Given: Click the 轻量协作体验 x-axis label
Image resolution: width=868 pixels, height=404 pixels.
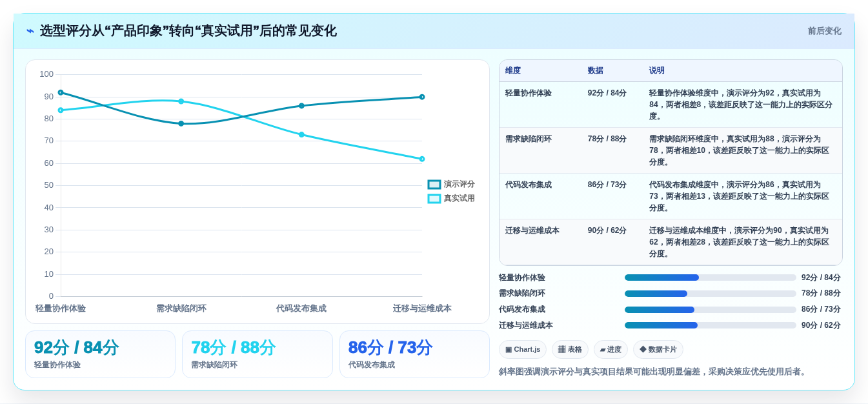Looking at the screenshot, I should (61, 308).
